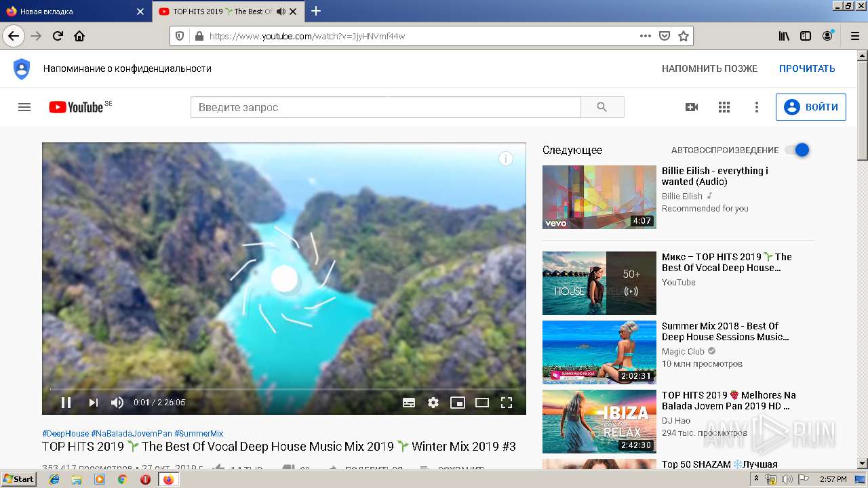Open the YouTube apps grid
868x488 pixels.
coord(724,107)
